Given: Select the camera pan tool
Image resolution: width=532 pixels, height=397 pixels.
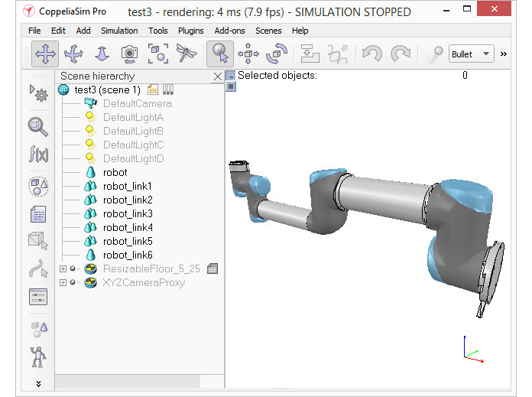Looking at the screenshot, I should click(x=45, y=54).
